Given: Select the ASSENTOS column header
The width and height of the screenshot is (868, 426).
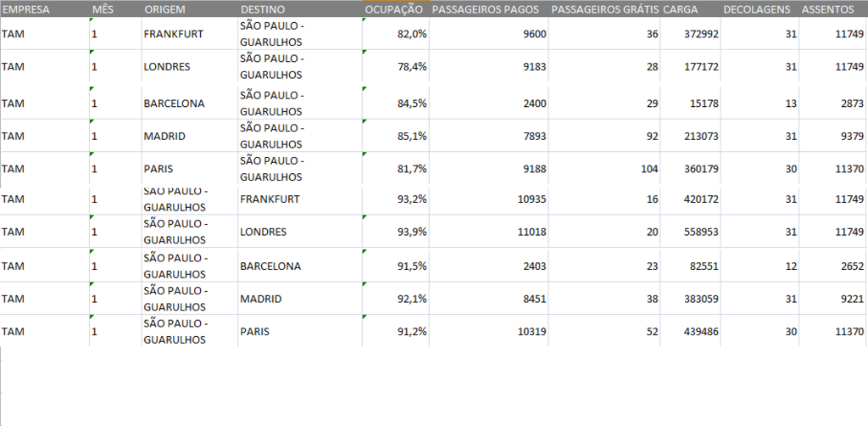Looking at the screenshot, I should tap(833, 9).
